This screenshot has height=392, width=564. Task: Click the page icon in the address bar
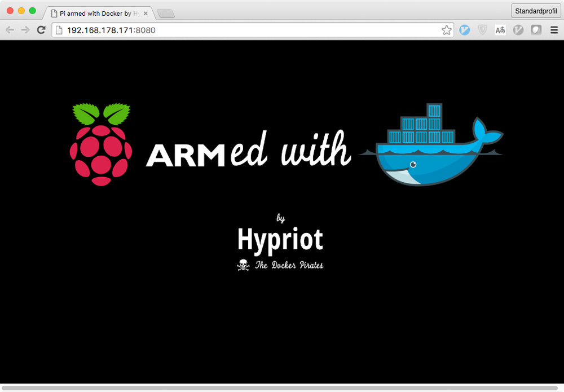click(58, 30)
